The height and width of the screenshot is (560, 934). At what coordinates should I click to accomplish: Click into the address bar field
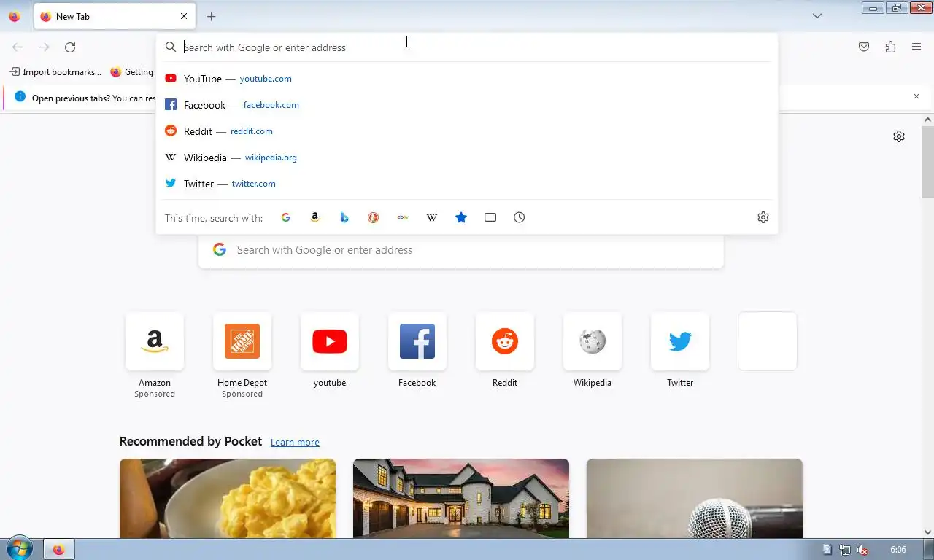coord(467,47)
